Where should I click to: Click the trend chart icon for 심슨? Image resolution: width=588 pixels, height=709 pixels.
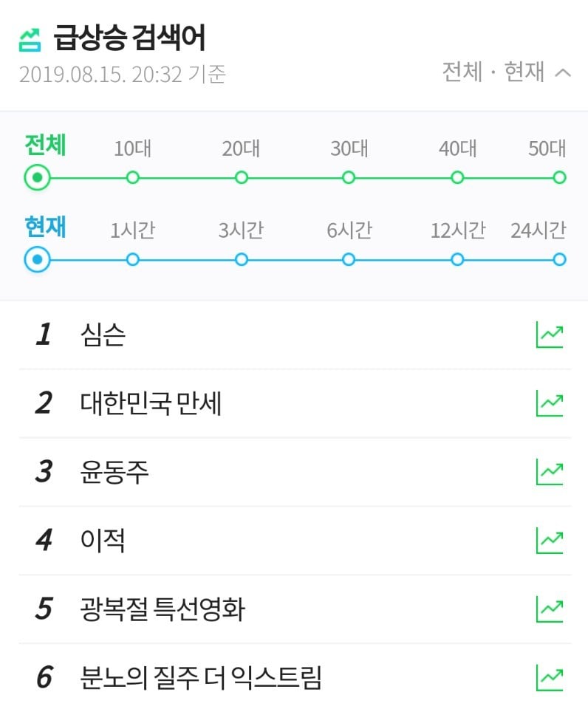coord(550,335)
